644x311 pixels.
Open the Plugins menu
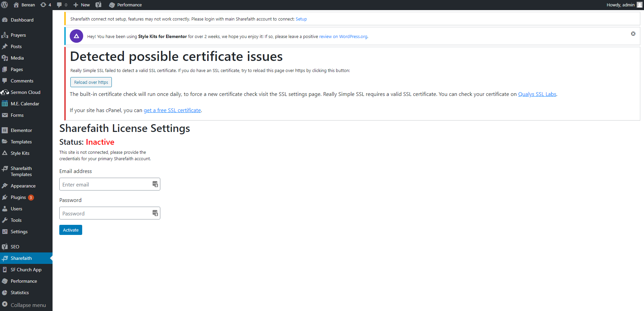(18, 197)
